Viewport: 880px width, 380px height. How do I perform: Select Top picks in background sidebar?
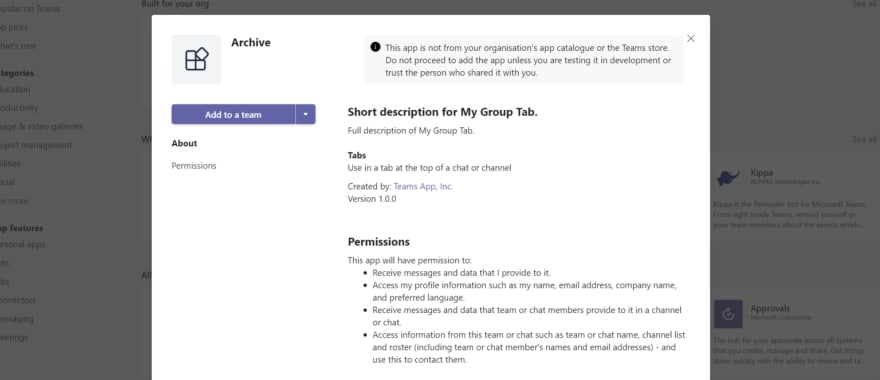click(x=13, y=27)
